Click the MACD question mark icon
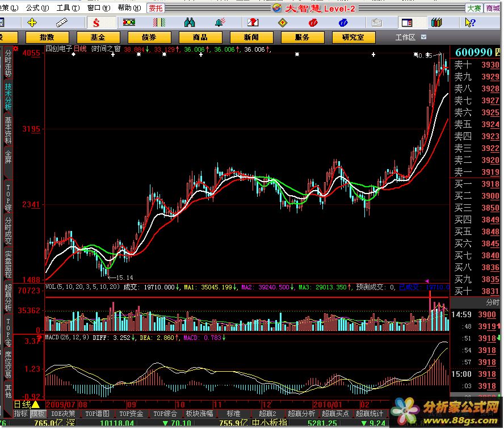This screenshot has width=504, height=429. 39,338
